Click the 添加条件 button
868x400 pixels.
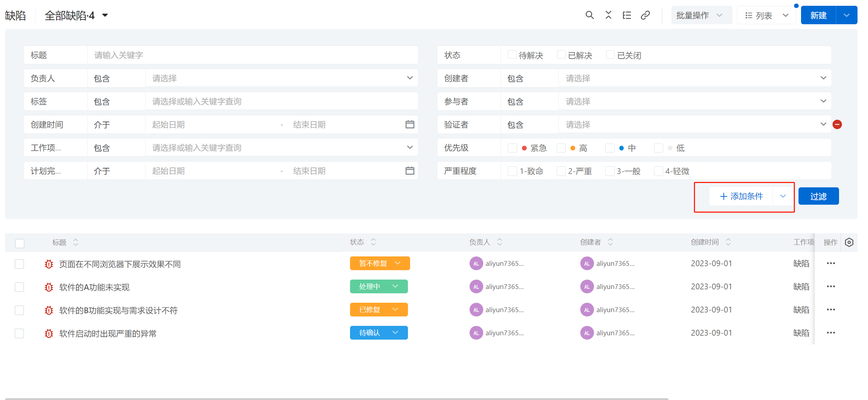pos(741,196)
